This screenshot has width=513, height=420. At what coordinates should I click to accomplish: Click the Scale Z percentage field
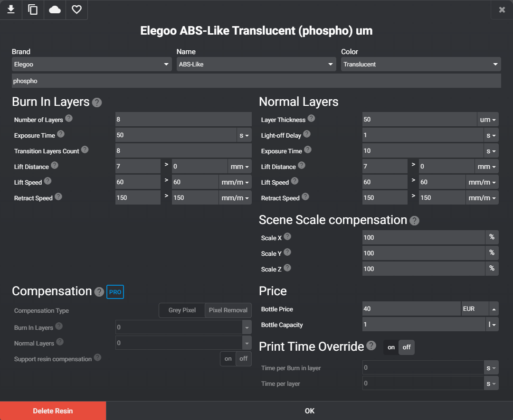pyautogui.click(x=424, y=269)
